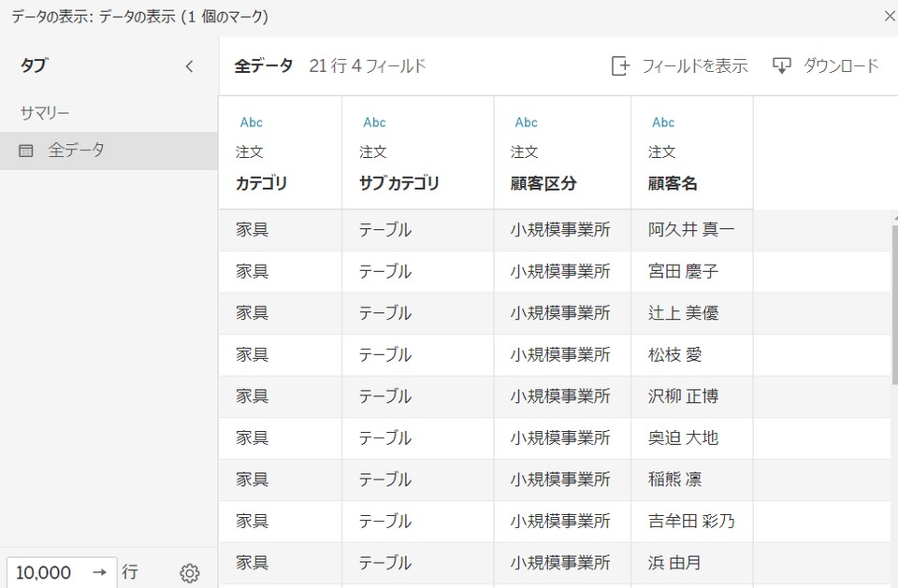Screen dimensions: 898x588
Task: Select the 全データ tab
Action: click(x=109, y=151)
